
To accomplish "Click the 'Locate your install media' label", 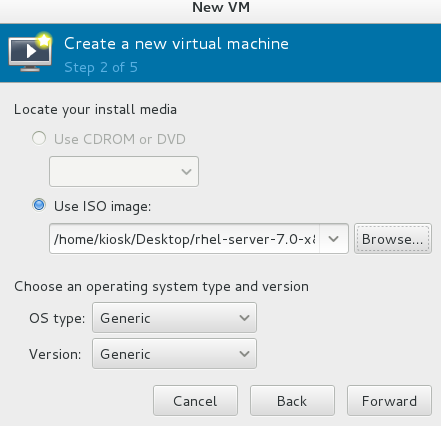I will pyautogui.click(x=95, y=110).
